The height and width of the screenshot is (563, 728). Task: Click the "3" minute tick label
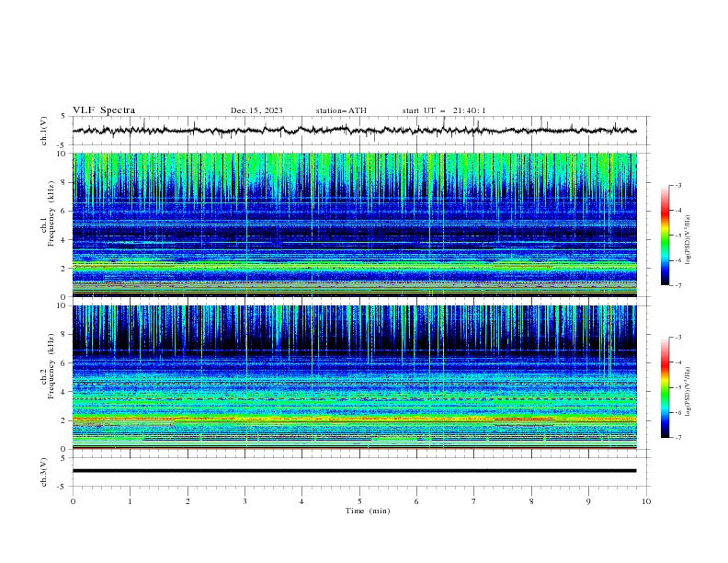[245, 501]
